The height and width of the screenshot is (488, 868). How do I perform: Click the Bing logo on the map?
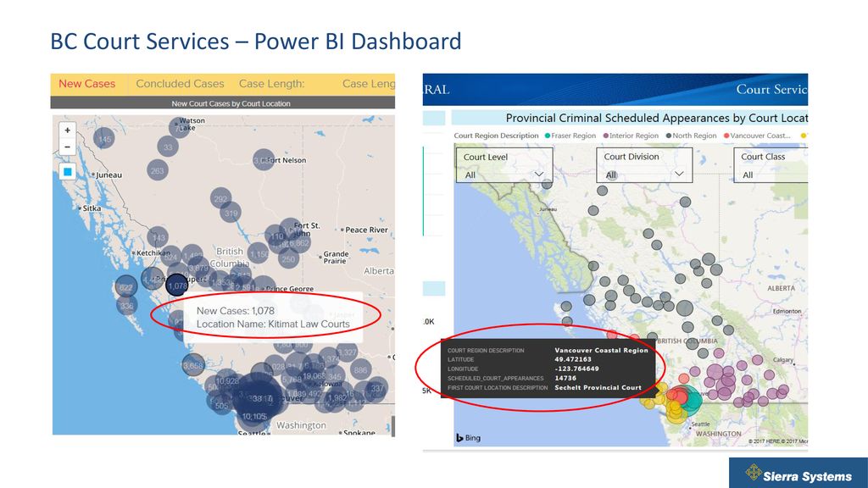point(468,438)
